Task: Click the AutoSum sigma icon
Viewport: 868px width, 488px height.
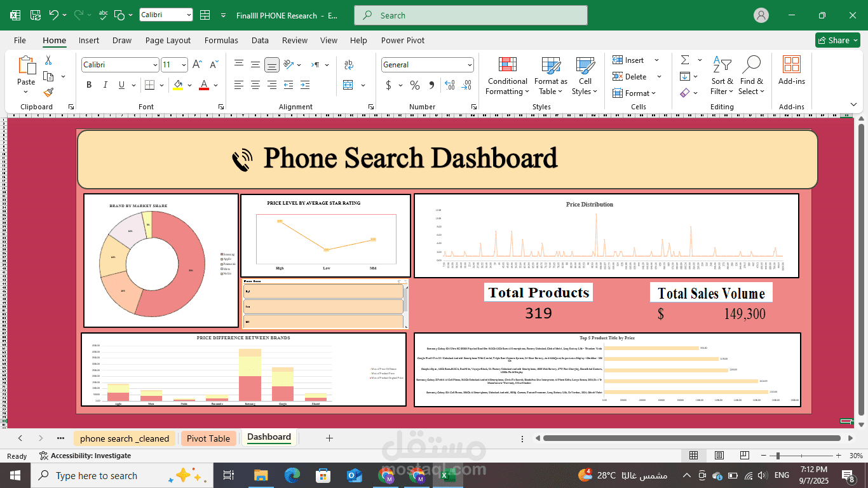Action: point(685,60)
